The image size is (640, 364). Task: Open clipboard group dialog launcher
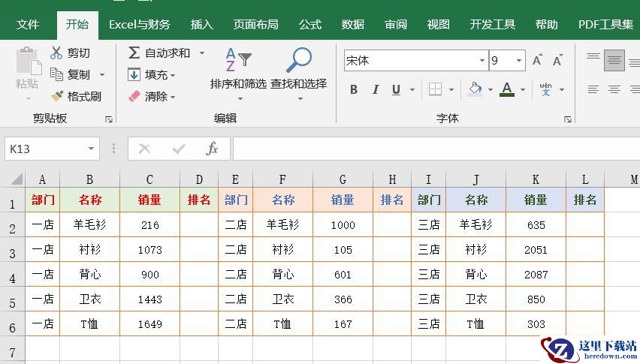coord(109,119)
